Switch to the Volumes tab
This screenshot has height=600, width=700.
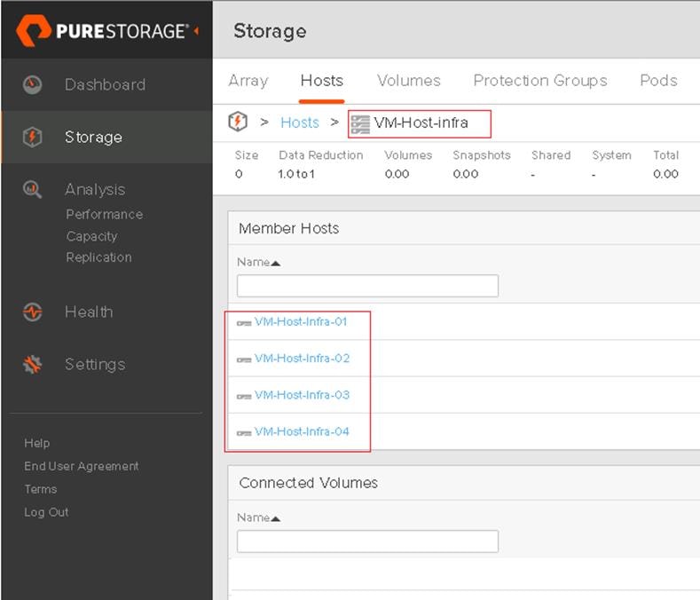(408, 81)
